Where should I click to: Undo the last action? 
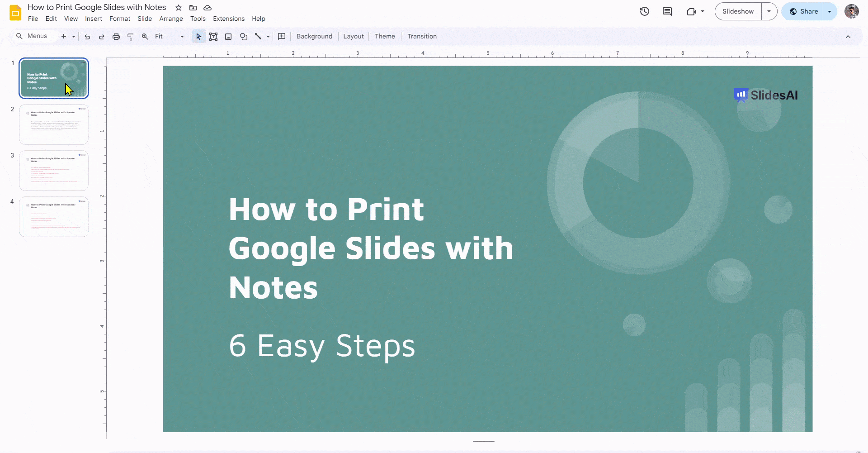tap(87, 36)
